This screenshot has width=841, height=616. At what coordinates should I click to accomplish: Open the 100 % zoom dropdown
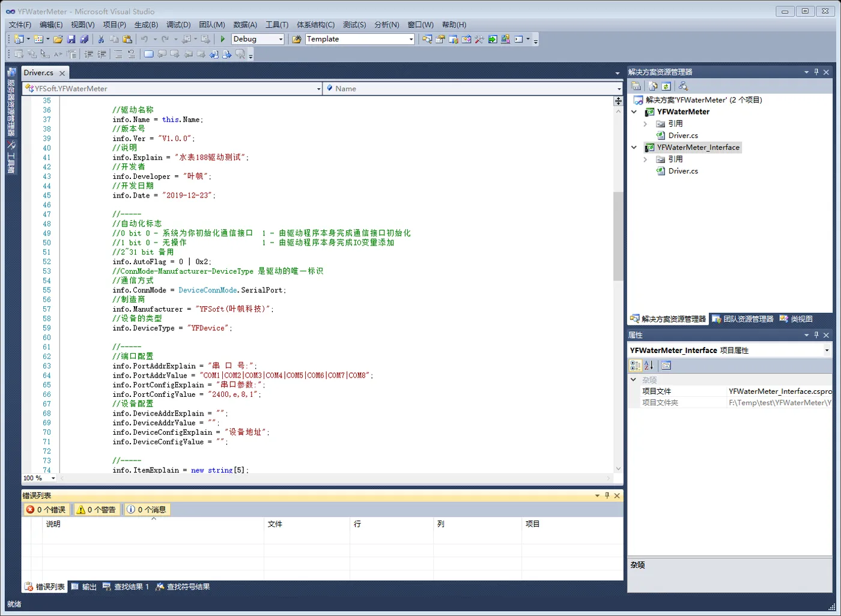[53, 478]
